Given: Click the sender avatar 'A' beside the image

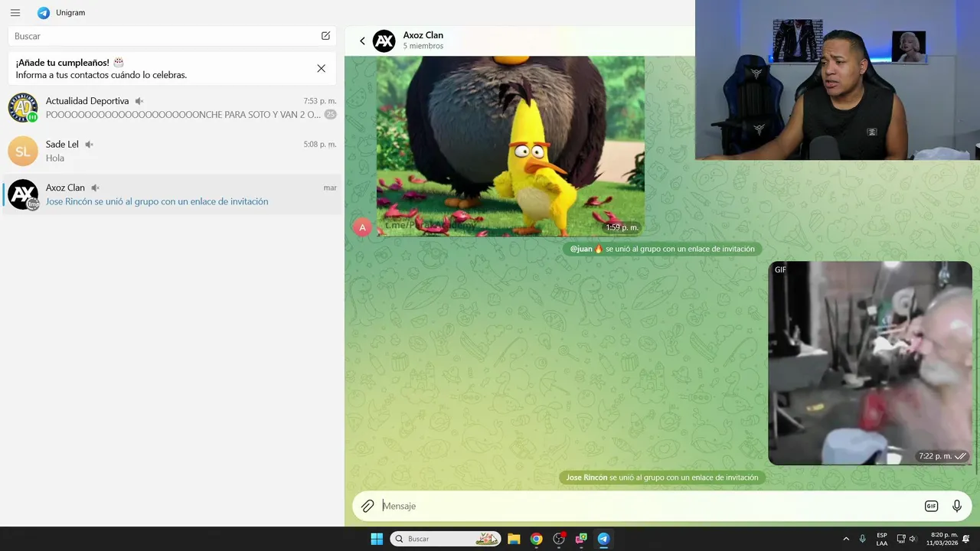Looking at the screenshot, I should click(x=362, y=227).
